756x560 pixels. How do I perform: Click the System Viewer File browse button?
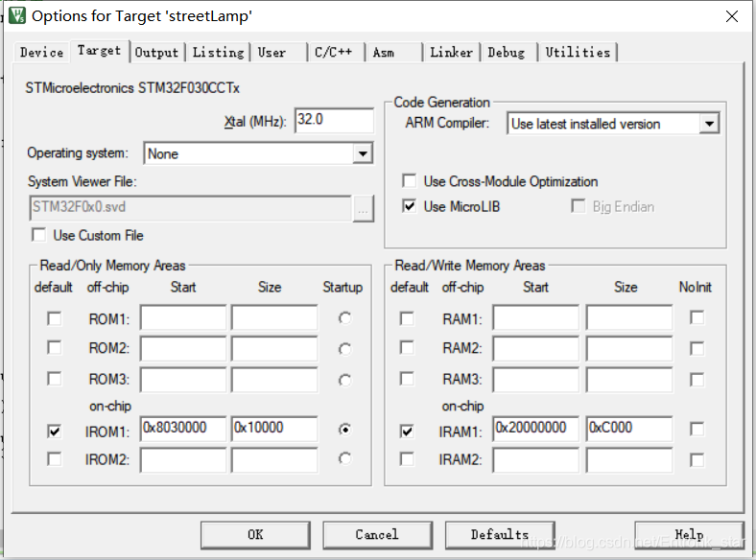click(x=363, y=209)
